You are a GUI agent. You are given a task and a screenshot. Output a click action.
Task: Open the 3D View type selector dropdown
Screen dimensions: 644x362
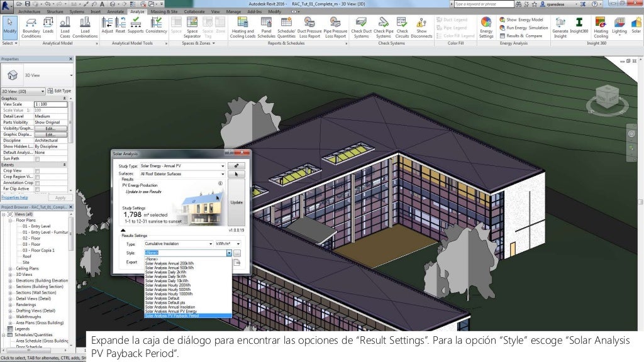click(70, 75)
